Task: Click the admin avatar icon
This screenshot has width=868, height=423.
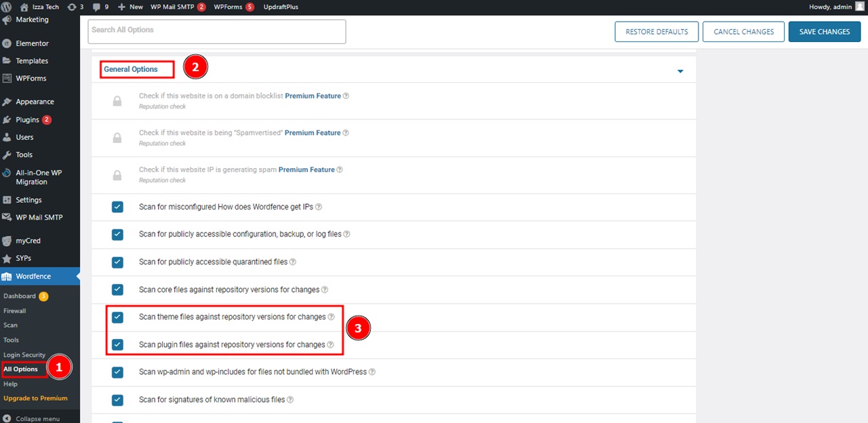Action: pyautogui.click(x=860, y=7)
